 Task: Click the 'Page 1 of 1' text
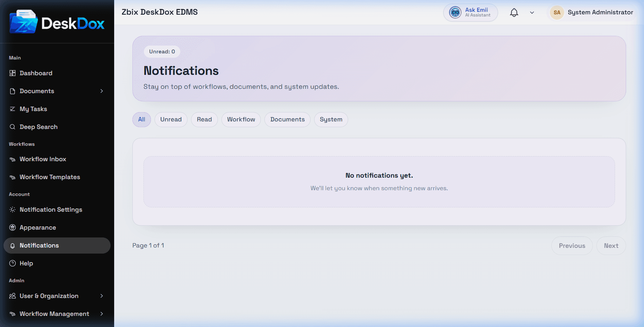pyautogui.click(x=148, y=245)
